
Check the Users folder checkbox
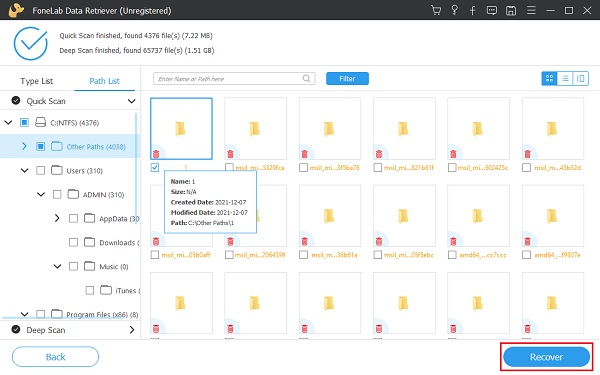click(40, 170)
